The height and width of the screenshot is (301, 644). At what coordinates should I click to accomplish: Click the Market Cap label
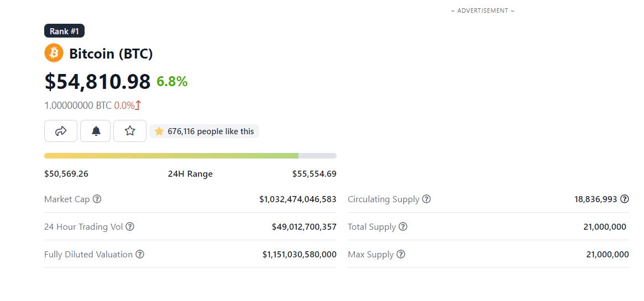coord(67,199)
